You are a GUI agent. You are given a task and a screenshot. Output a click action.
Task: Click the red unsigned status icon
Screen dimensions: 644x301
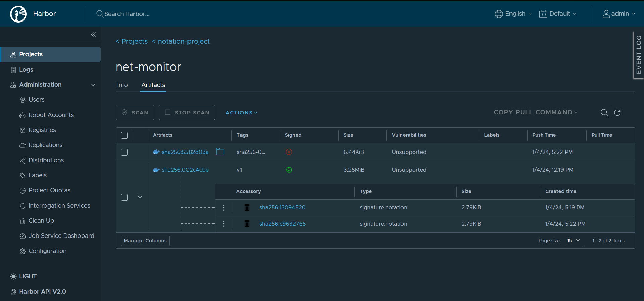click(289, 152)
